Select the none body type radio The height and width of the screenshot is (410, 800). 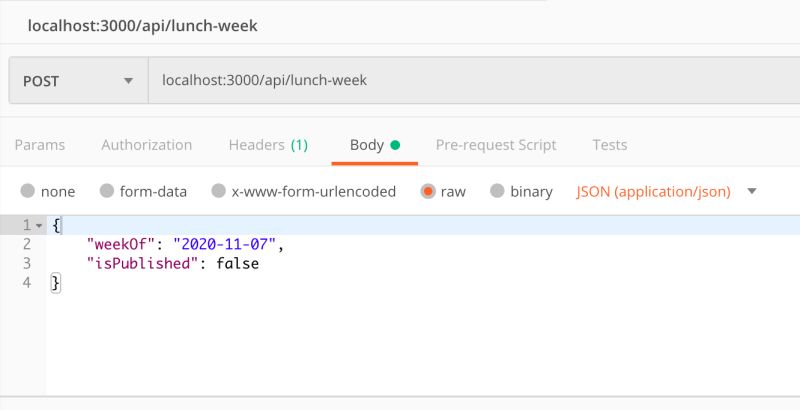click(27, 191)
